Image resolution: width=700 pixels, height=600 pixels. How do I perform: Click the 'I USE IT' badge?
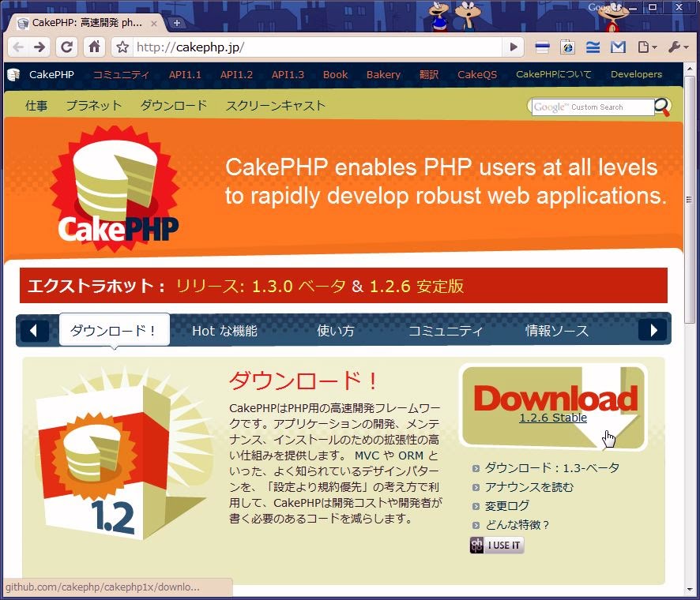tap(497, 546)
